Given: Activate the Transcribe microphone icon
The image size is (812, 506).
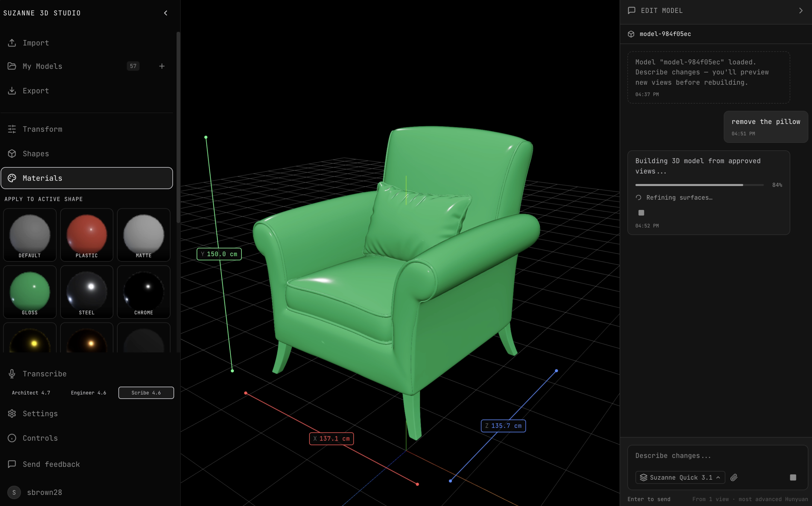Looking at the screenshot, I should [12, 373].
